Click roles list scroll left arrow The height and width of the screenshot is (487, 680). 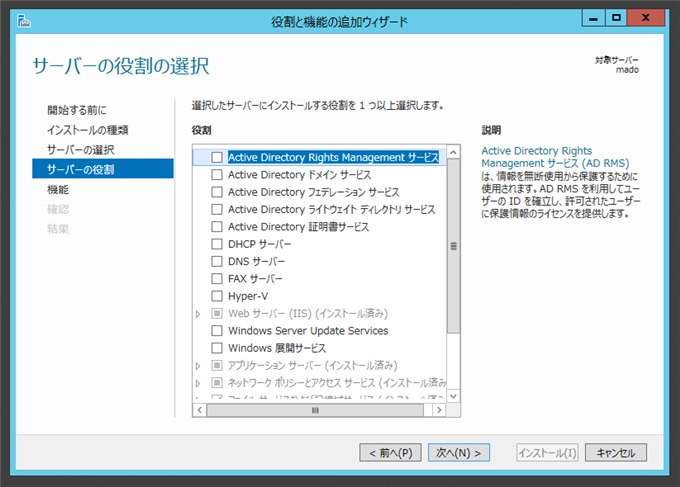tap(199, 410)
